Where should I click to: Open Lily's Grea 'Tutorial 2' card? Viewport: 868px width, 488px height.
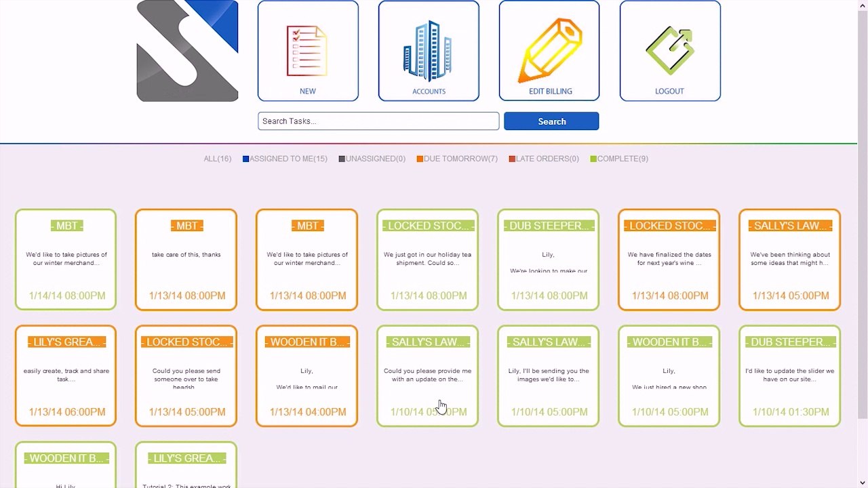[x=186, y=465]
